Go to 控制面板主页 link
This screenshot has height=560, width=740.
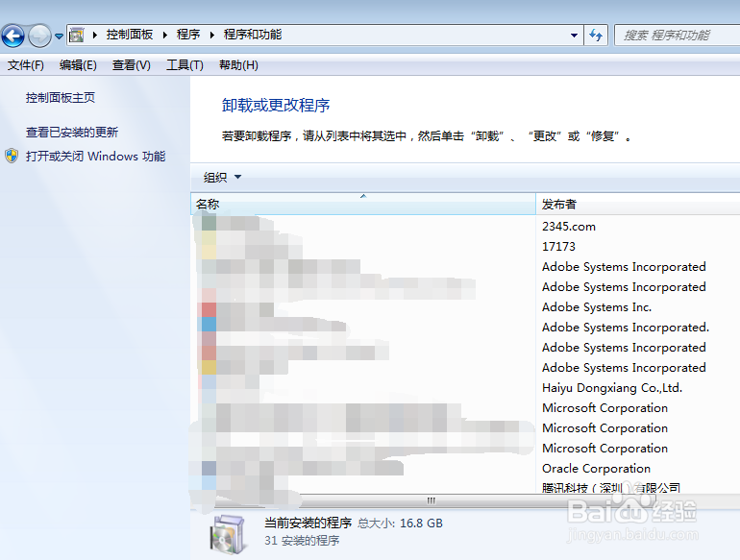point(61,98)
